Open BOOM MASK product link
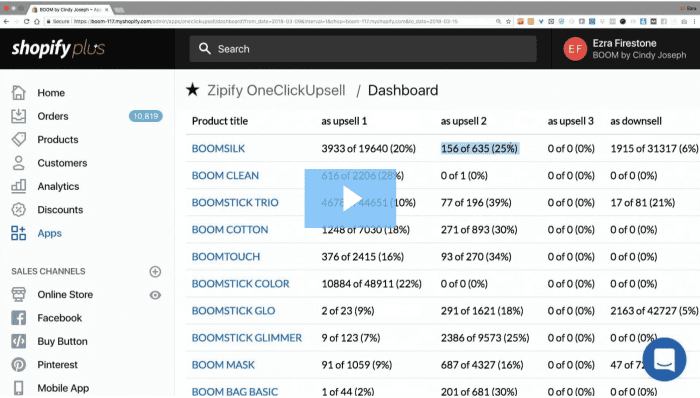Viewport: 700px width, 398px height. pos(223,365)
